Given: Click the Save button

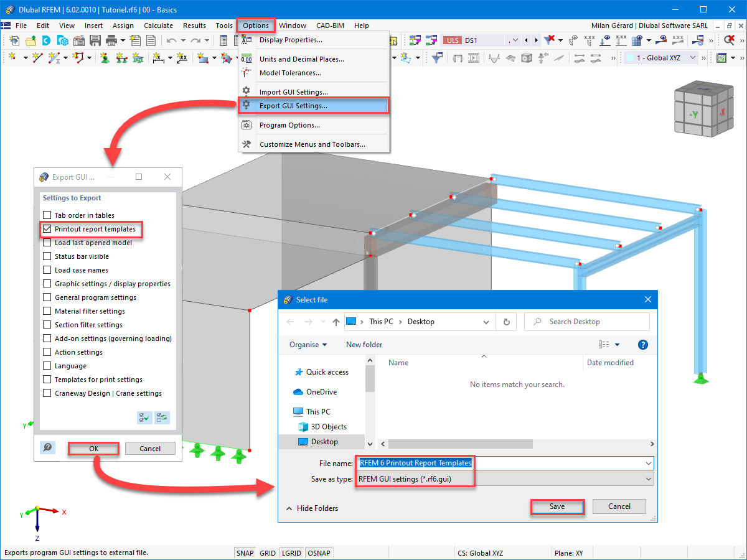Looking at the screenshot, I should click(x=557, y=506).
